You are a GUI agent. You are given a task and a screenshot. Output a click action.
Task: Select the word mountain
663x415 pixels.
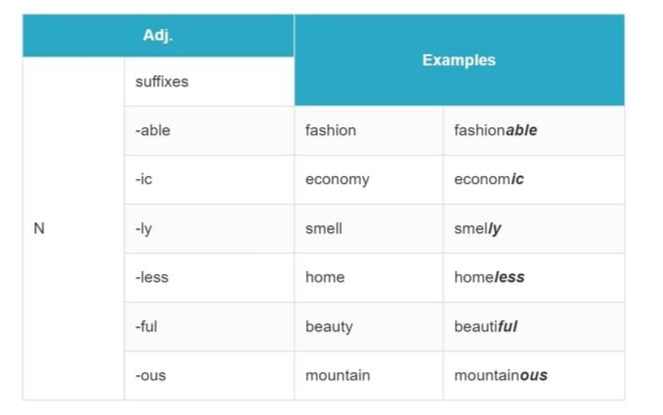tap(337, 376)
